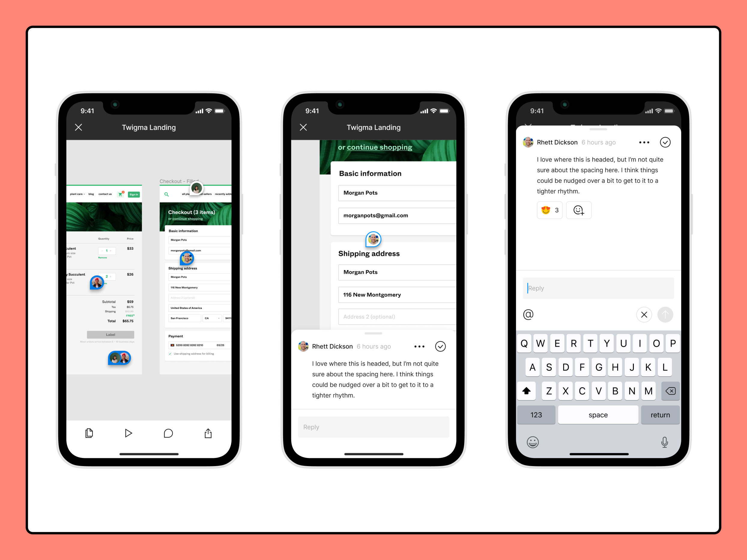Viewport: 747px width, 560px height.
Task: Click the comment icon in bottom toolbar
Action: [x=167, y=434]
